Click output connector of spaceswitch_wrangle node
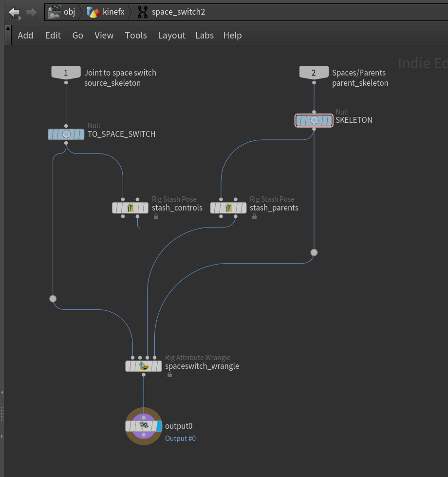This screenshot has height=477, width=448. [x=144, y=375]
